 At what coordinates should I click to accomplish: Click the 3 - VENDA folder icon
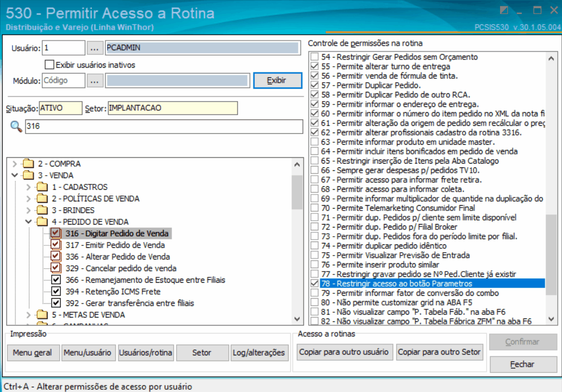pyautogui.click(x=28, y=175)
